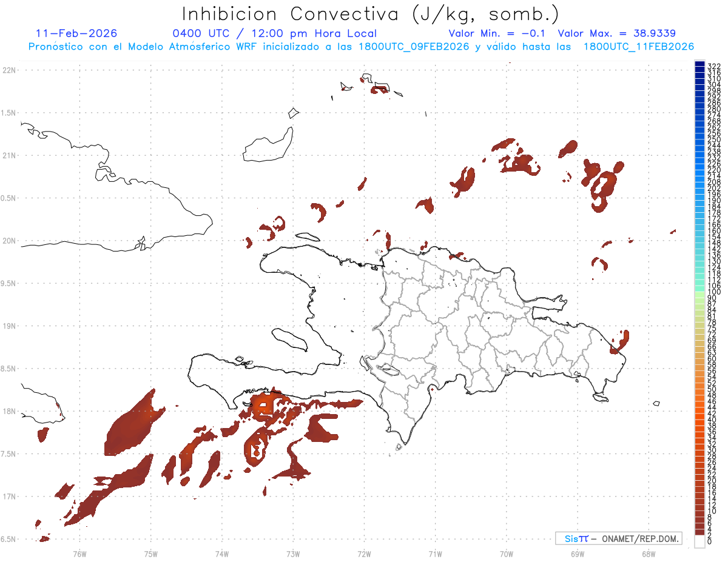This screenshot has width=728, height=562.
Task: Click the '19N' latitude label
Action: 9,326
